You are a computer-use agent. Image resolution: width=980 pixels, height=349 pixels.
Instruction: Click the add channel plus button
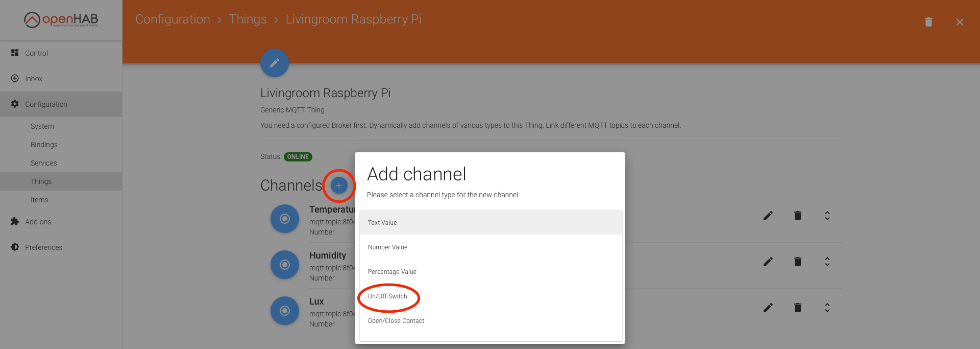pos(339,185)
